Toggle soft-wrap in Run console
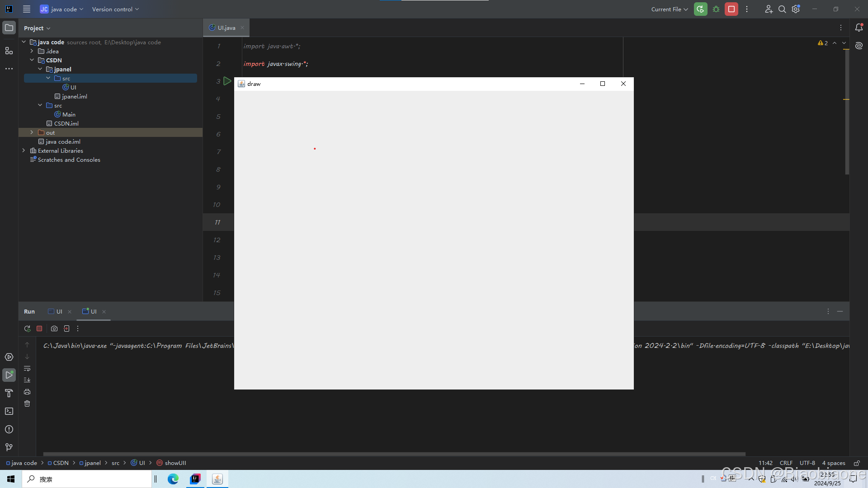This screenshot has width=868, height=488. point(27,369)
